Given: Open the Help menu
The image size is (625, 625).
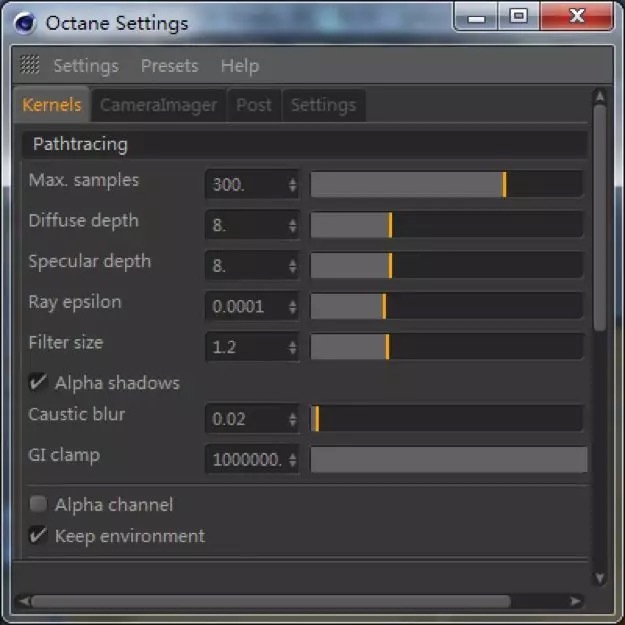Looking at the screenshot, I should coord(240,66).
